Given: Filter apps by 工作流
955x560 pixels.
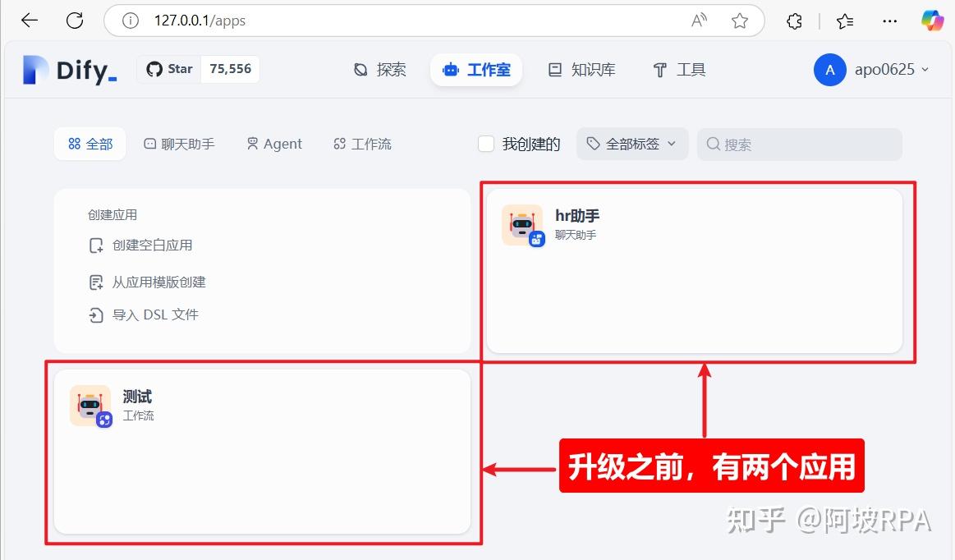Looking at the screenshot, I should [x=362, y=144].
